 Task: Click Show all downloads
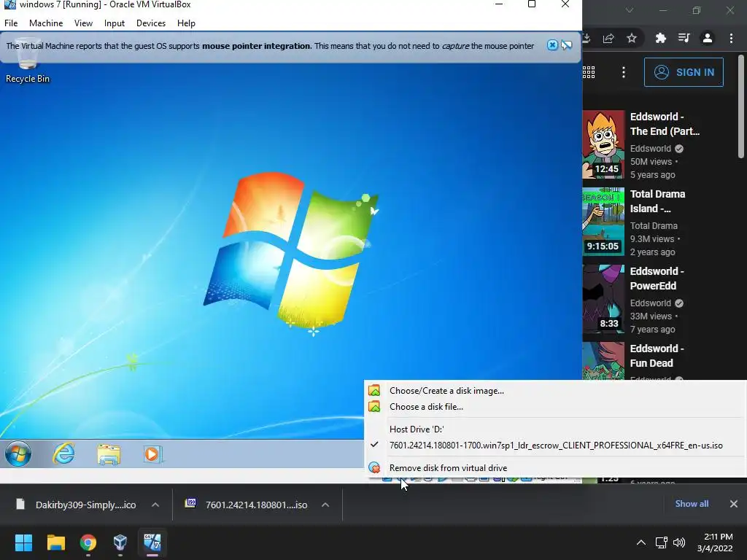click(x=692, y=504)
